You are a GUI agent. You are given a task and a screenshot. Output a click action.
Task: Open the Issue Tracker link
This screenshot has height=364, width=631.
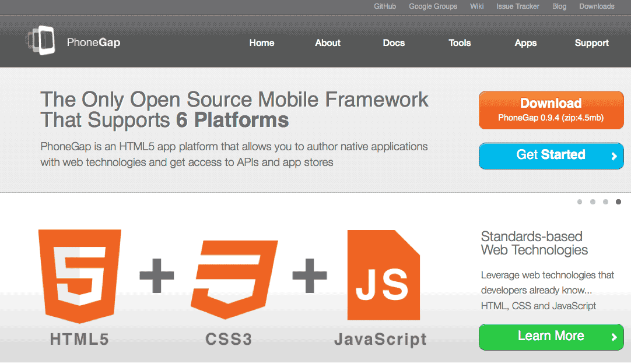pos(518,6)
